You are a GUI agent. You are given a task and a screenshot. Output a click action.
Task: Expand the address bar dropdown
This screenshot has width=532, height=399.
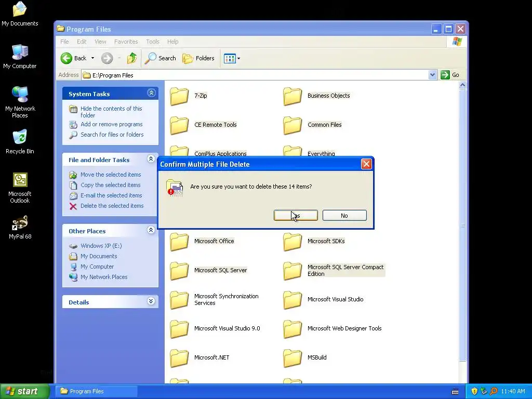click(x=432, y=75)
